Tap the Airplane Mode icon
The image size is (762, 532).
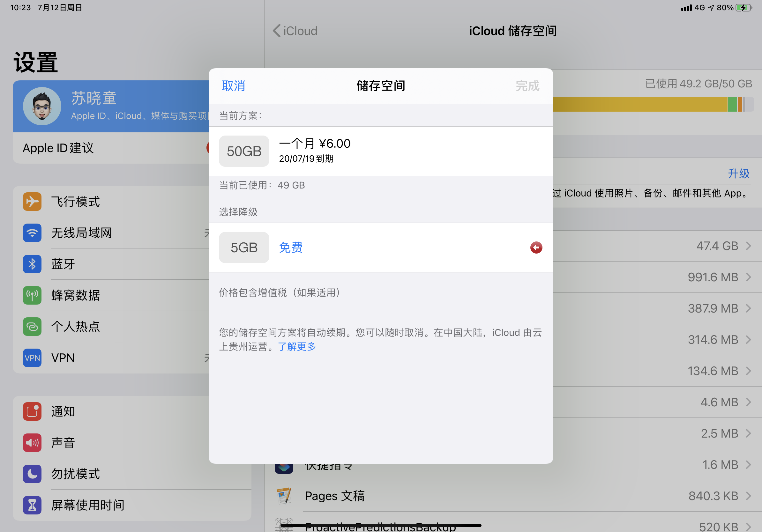tap(32, 201)
